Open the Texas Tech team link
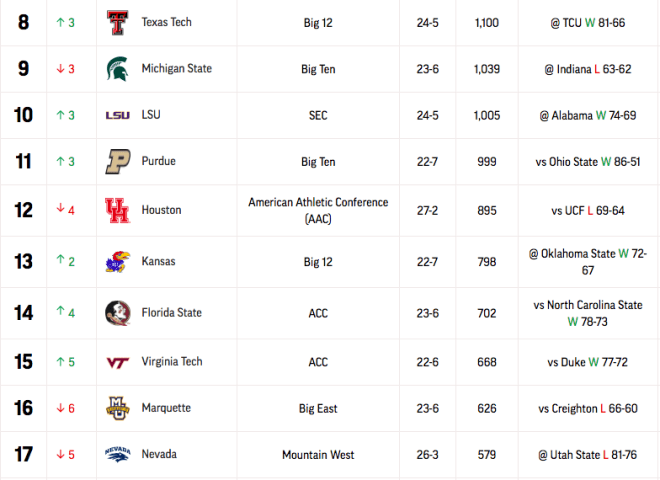 pyautogui.click(x=166, y=22)
